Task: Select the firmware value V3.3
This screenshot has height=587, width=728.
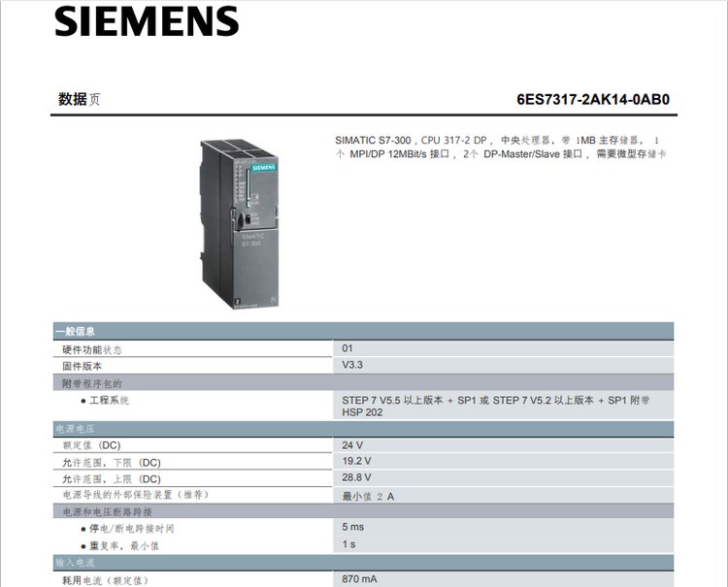Action: [x=352, y=365]
